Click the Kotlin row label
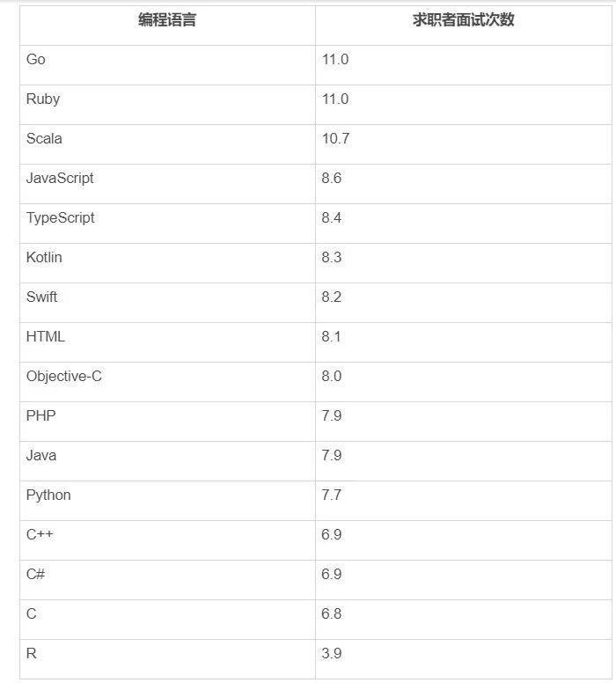Viewport: 616px width, 690px height. tap(44, 258)
